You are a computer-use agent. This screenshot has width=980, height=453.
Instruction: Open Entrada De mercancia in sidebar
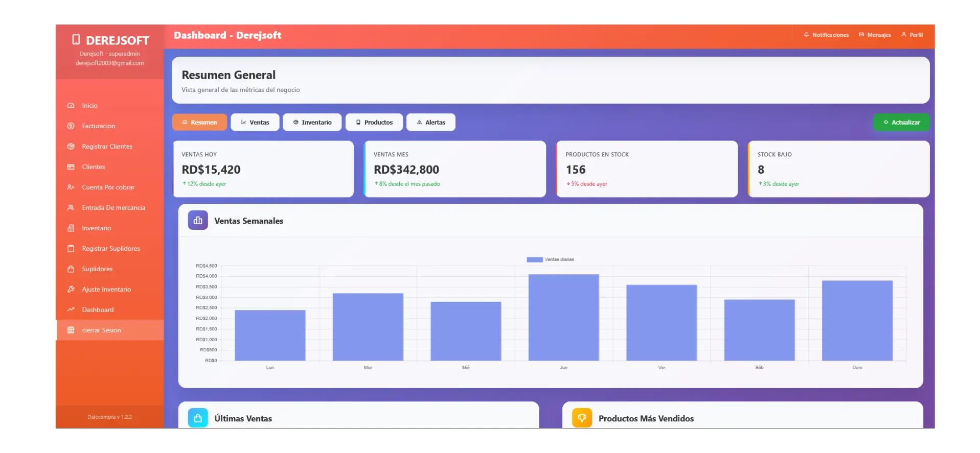[113, 208]
